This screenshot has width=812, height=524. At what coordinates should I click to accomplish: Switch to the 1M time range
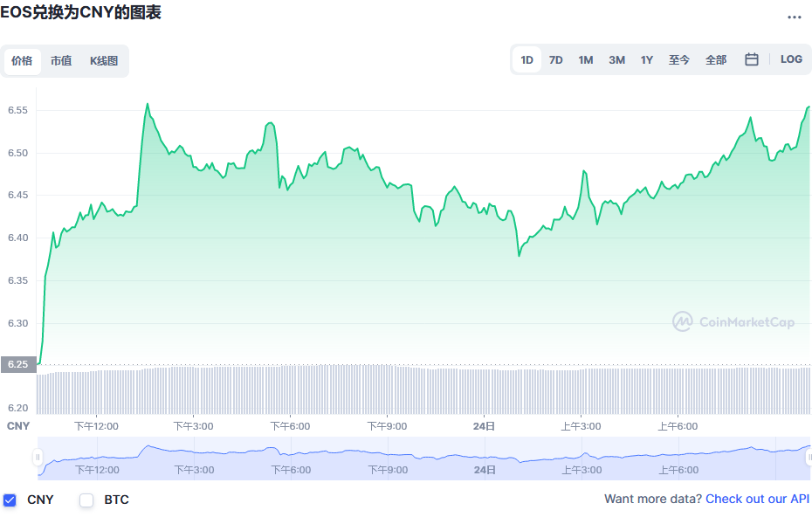click(586, 59)
